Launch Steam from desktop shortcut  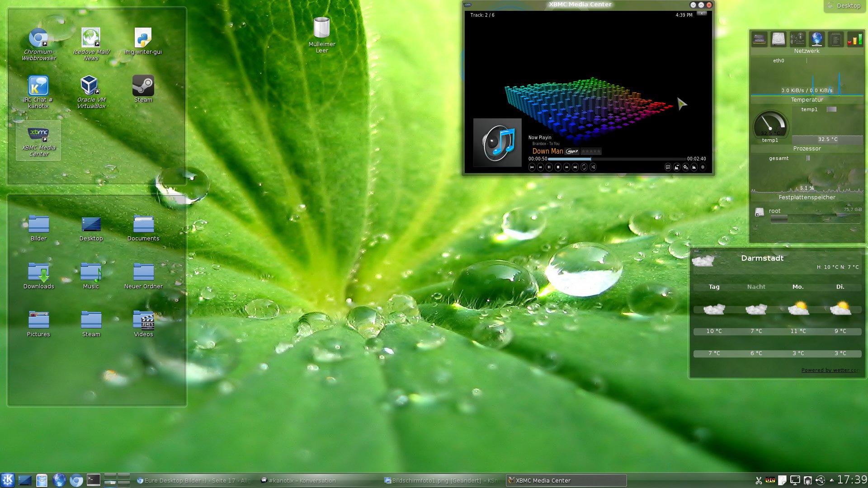pos(143,86)
